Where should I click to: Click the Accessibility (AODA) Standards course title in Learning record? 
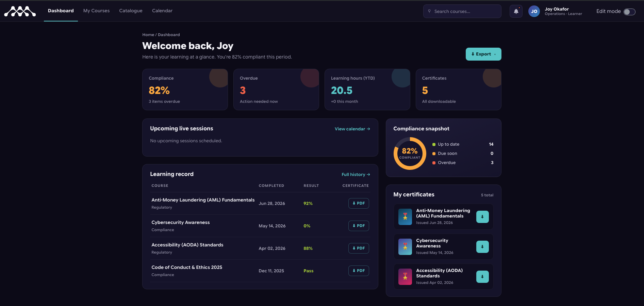pos(187,245)
